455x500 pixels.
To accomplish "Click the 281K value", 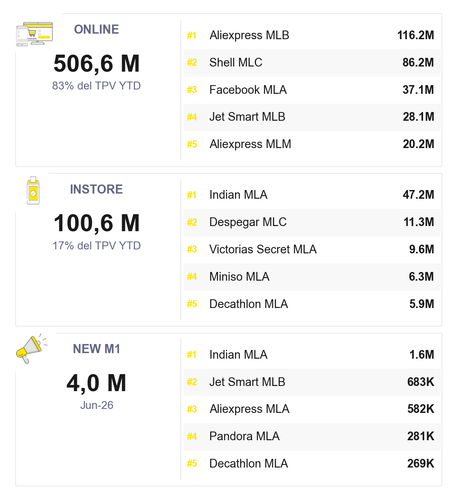I will tap(421, 436).
